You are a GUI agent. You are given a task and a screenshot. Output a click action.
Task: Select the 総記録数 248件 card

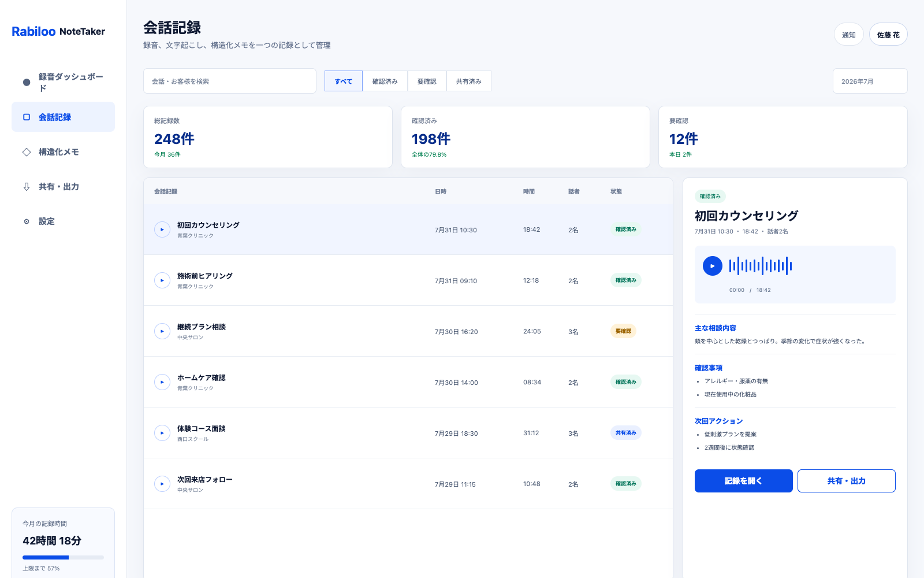pos(268,137)
